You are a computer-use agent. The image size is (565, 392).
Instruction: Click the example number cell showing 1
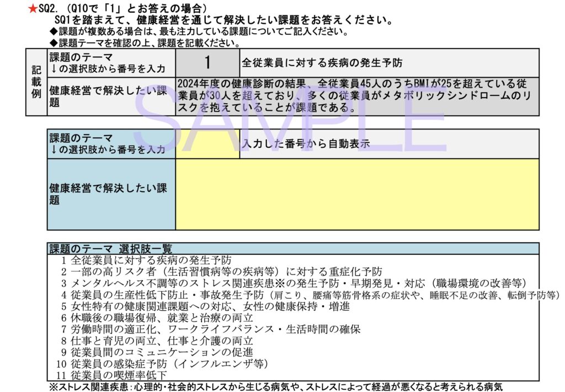[207, 63]
